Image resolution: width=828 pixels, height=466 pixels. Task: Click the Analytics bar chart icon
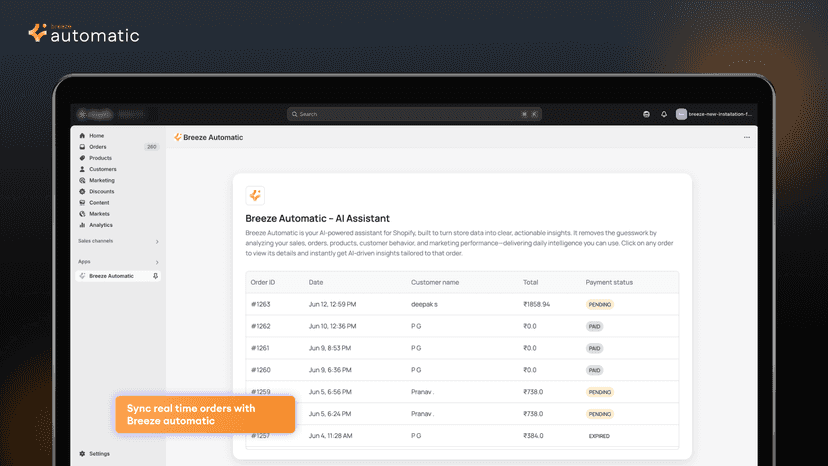pos(82,225)
